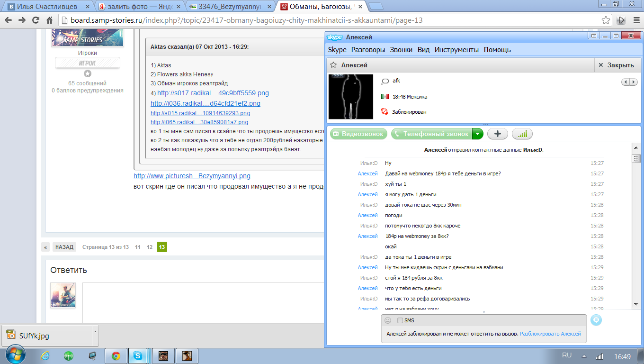The height and width of the screenshot is (364, 644).
Task: Go to forum page 11
Action: (x=138, y=247)
